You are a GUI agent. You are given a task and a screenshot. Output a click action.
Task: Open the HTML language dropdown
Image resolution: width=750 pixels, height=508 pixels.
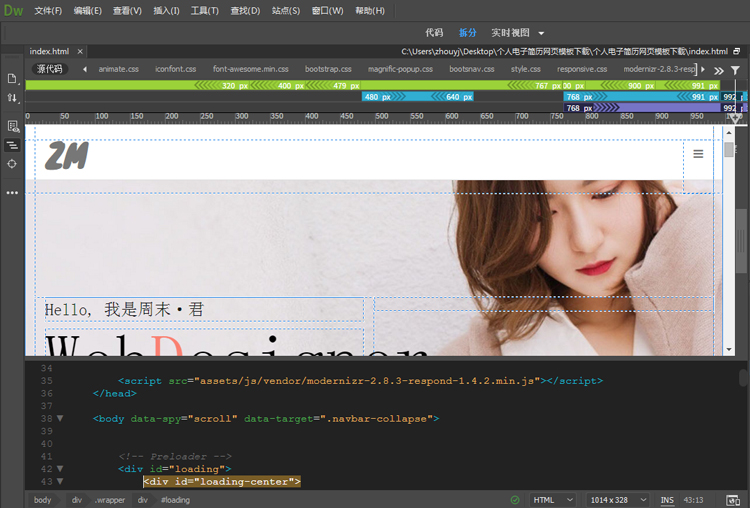[552, 500]
